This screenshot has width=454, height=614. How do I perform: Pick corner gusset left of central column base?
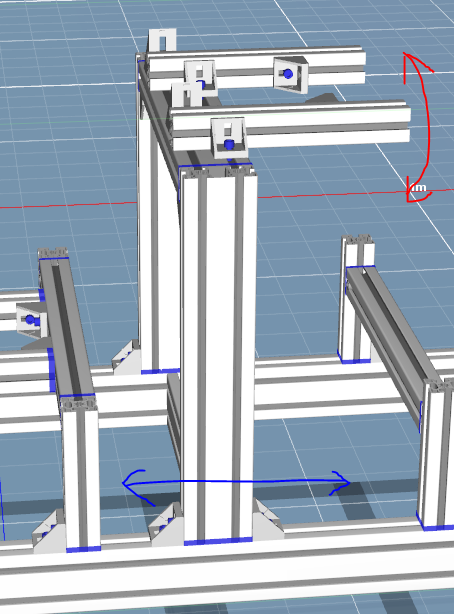(165, 525)
